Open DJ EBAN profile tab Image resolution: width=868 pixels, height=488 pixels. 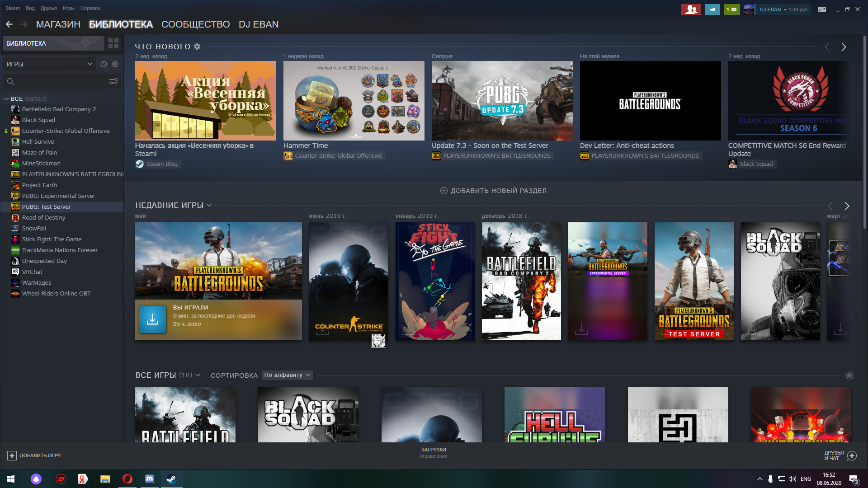click(x=259, y=24)
